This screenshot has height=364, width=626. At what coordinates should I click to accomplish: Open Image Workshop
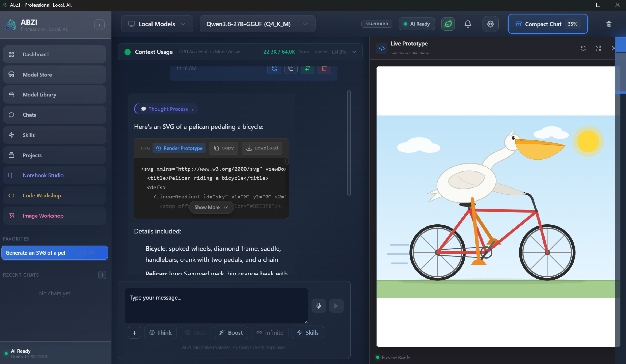point(55,216)
